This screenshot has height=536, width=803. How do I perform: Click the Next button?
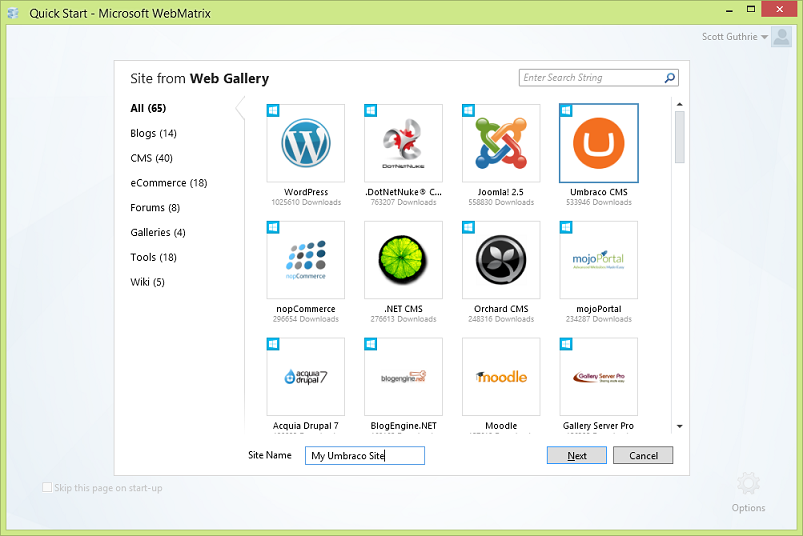click(577, 455)
